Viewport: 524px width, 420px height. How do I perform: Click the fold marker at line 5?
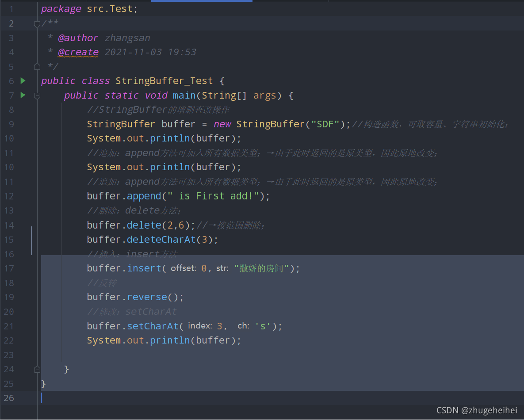click(x=37, y=66)
